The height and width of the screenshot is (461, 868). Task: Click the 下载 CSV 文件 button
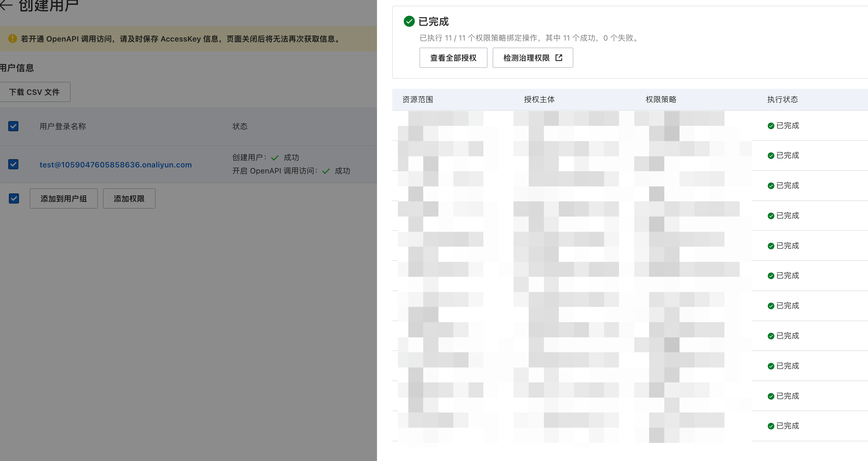coord(34,92)
